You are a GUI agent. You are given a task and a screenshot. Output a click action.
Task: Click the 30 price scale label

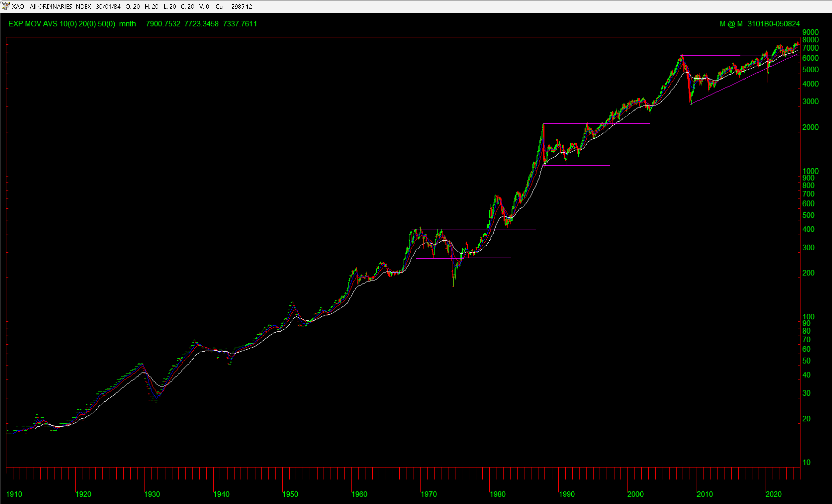click(x=806, y=393)
